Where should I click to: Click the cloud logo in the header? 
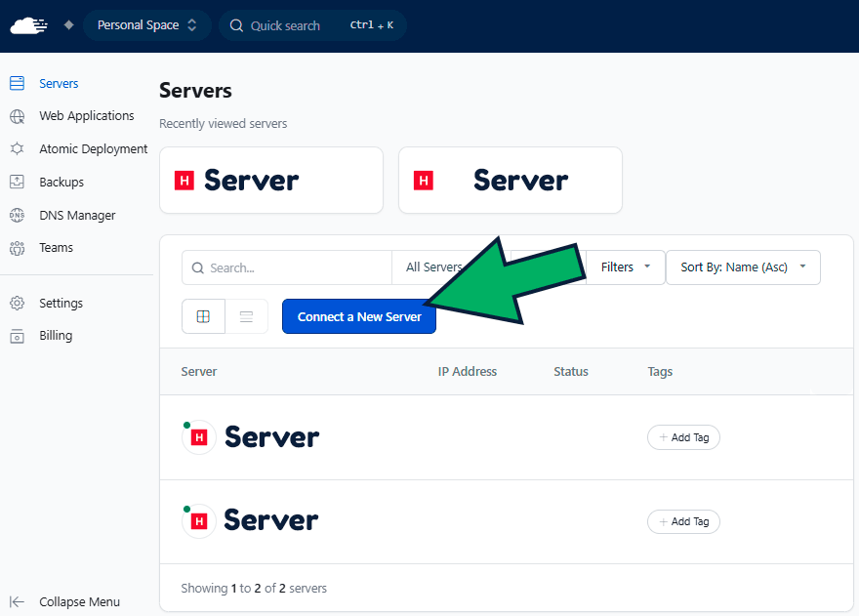[x=27, y=25]
